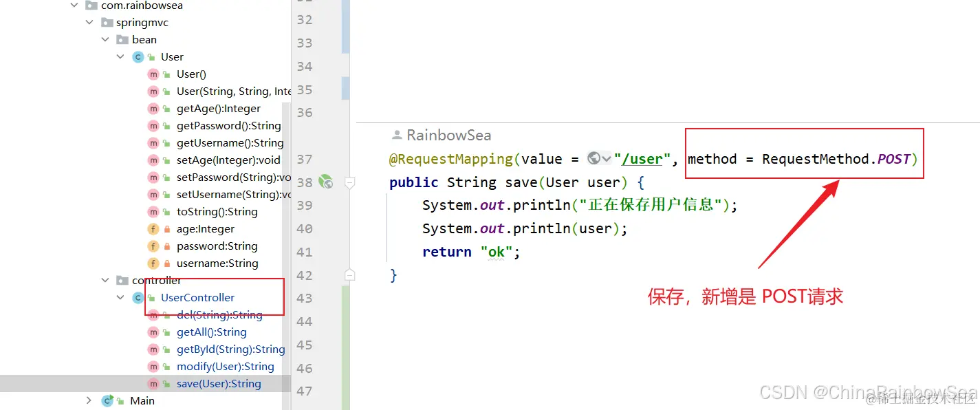Image resolution: width=980 pixels, height=410 pixels.
Task: Click the springmvc package icon
Action: point(107,23)
